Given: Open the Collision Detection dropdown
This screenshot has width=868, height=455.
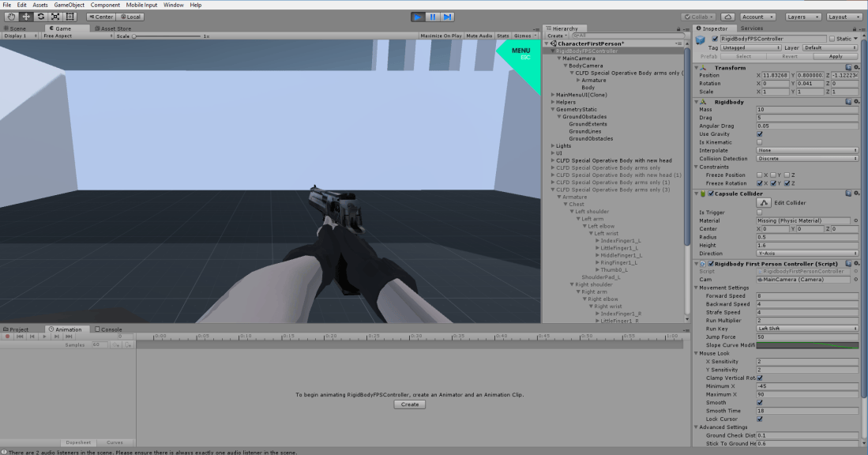Looking at the screenshot, I should click(x=807, y=159).
